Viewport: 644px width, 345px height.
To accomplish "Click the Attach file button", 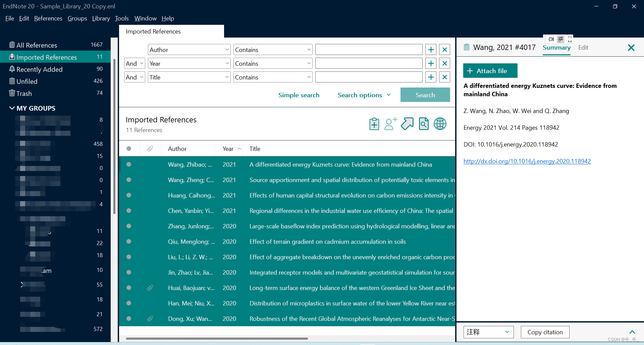I will [490, 71].
